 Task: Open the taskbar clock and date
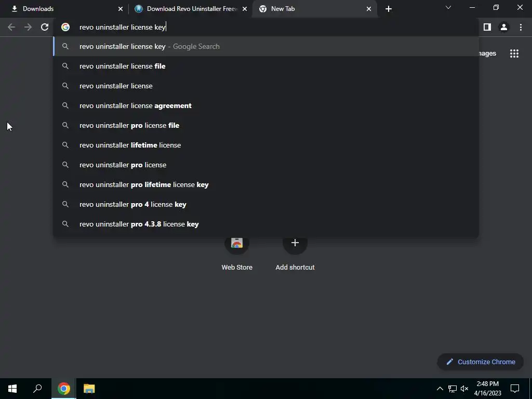487,389
